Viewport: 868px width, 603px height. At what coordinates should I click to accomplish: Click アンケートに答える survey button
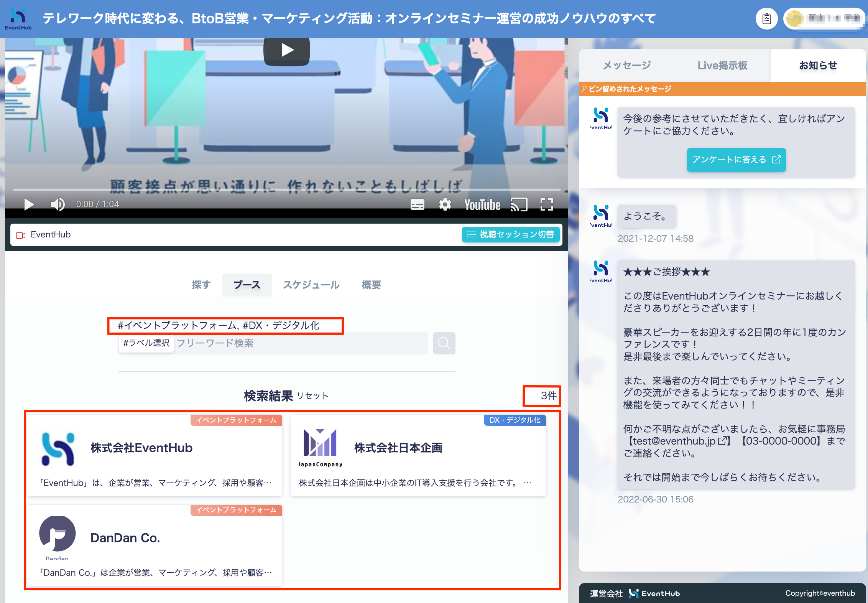click(x=736, y=160)
